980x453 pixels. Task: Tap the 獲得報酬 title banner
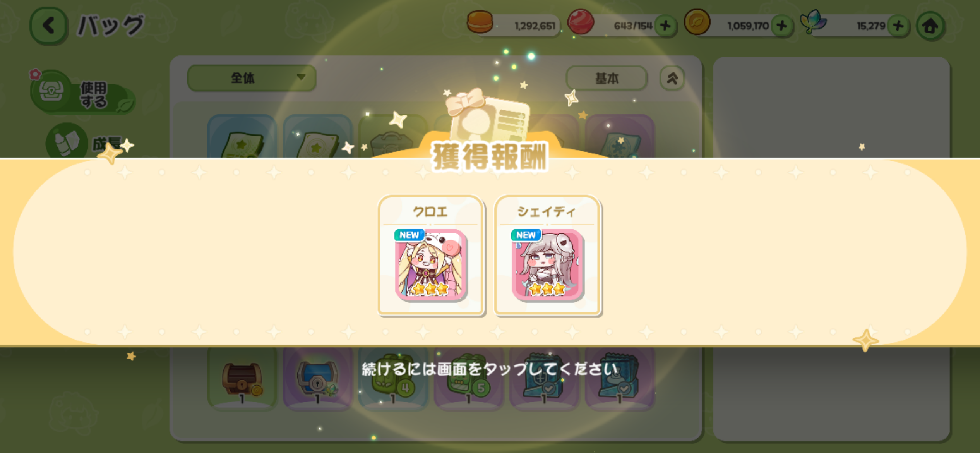(490, 157)
